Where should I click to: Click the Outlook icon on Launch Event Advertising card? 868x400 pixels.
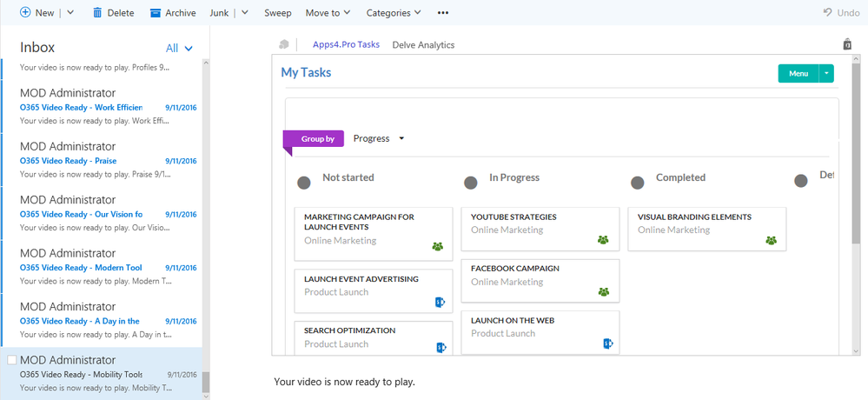coord(441,302)
